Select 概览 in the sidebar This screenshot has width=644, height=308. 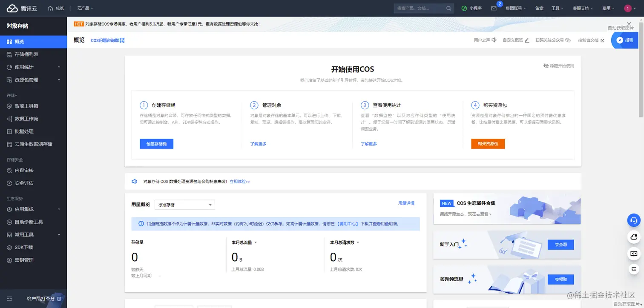point(34,42)
